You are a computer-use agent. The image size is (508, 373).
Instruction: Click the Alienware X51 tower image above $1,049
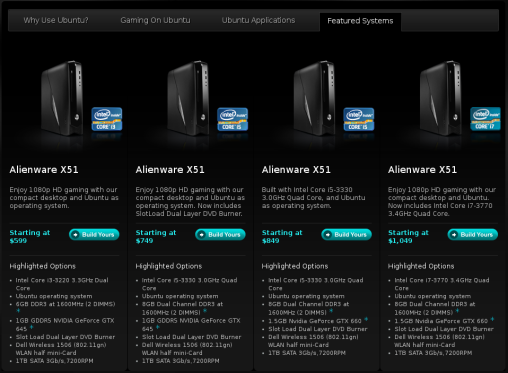pos(440,98)
